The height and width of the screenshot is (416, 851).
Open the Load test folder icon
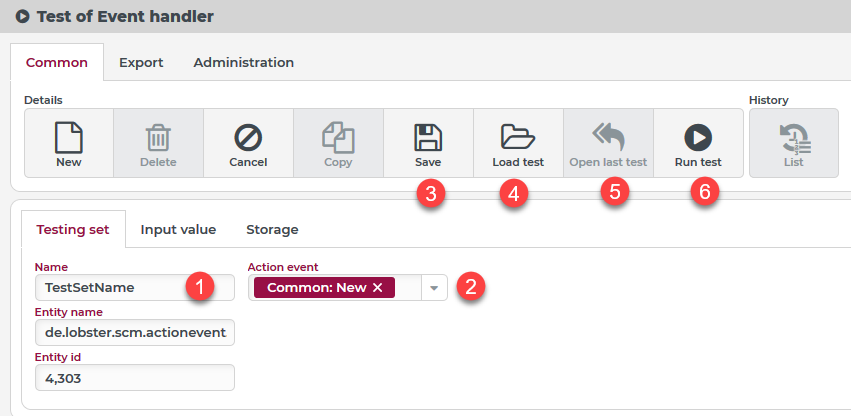[518, 137]
